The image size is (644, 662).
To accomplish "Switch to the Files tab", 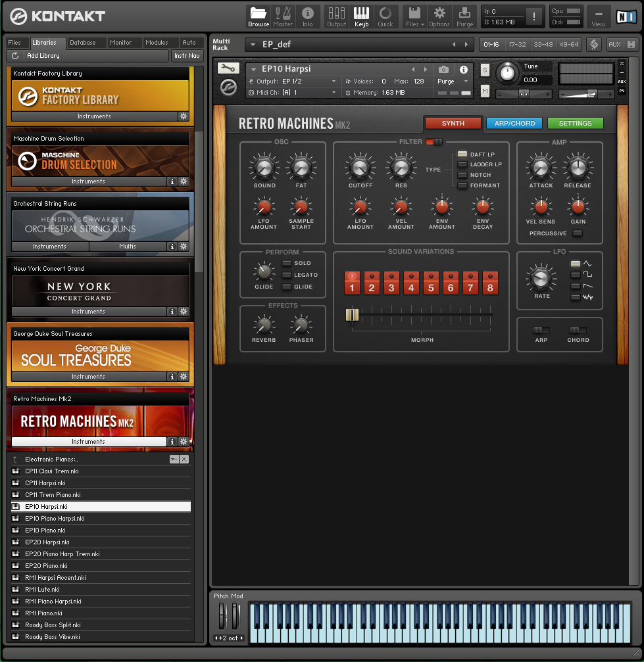I will (x=14, y=43).
